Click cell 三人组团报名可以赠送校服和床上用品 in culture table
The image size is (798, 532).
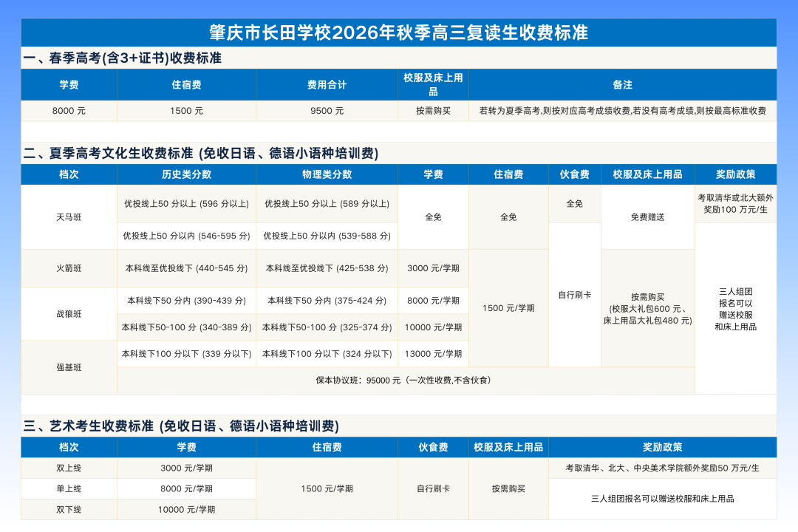click(735, 309)
